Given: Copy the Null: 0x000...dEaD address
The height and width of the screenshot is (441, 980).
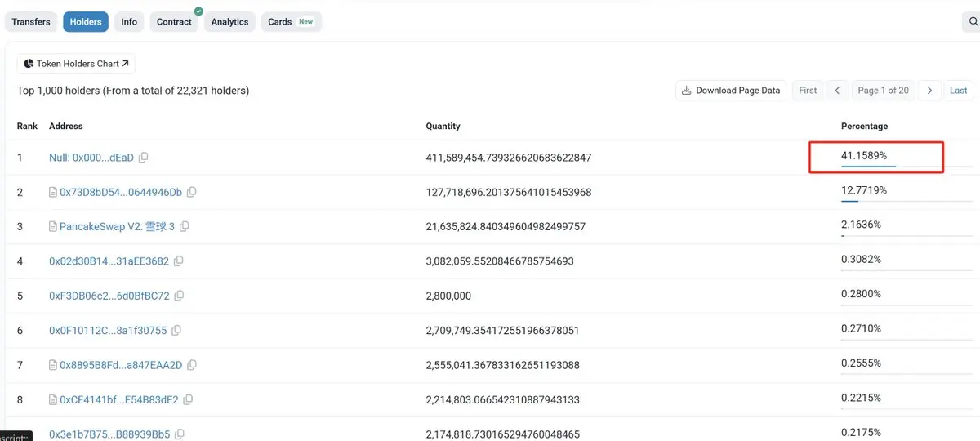Looking at the screenshot, I should point(144,158).
